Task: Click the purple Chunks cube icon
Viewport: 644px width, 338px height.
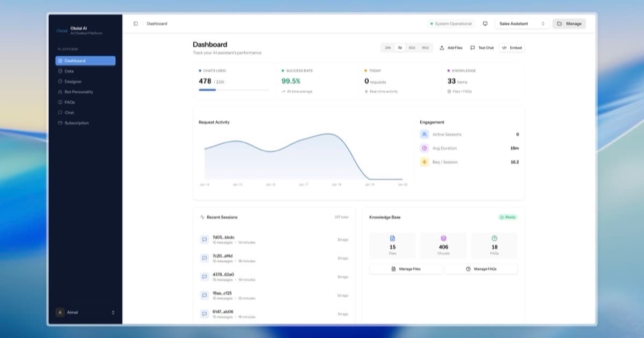Action: [x=443, y=239]
